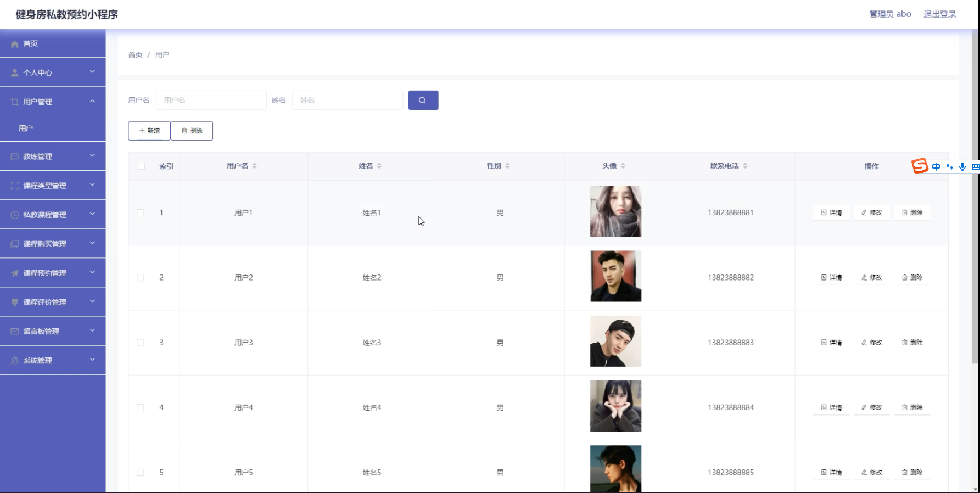The image size is (980, 493).
Task: Open 详情 for 用户1
Action: 831,212
